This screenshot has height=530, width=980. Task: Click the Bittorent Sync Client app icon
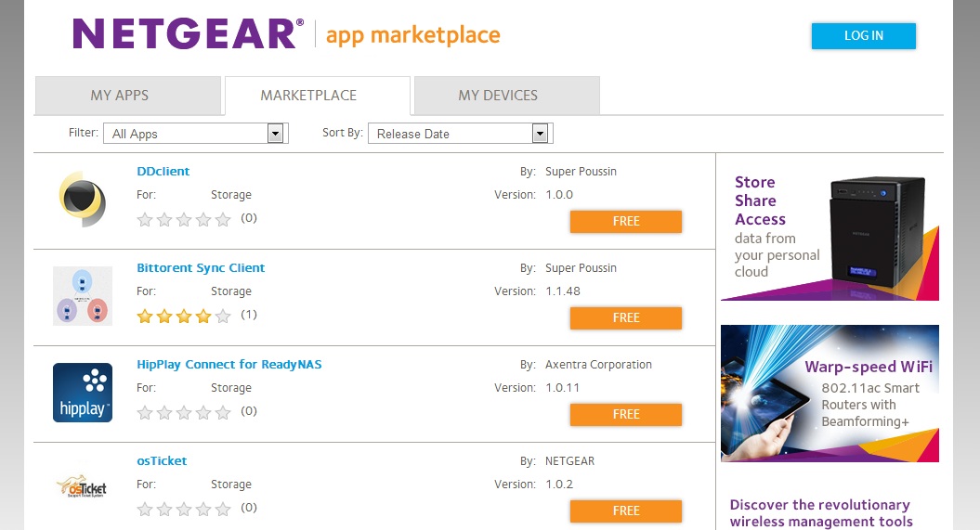pos(83,296)
